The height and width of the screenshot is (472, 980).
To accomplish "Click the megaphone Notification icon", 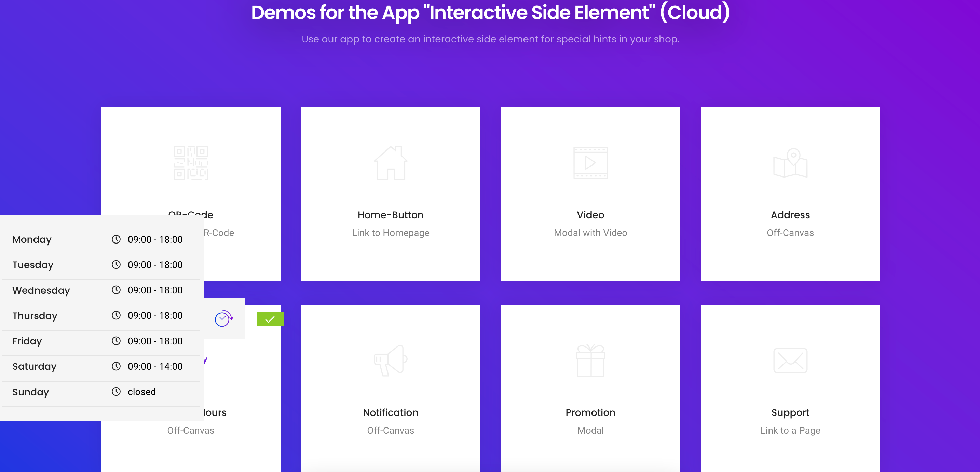I will (390, 360).
